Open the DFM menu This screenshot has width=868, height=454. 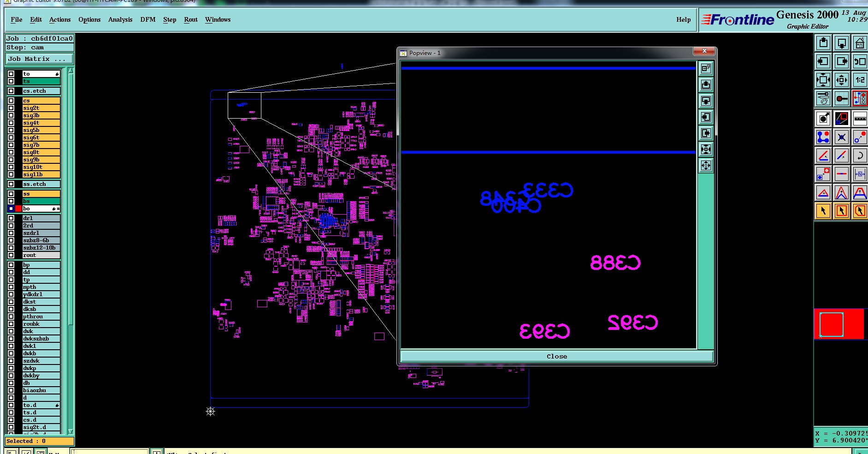tap(148, 19)
